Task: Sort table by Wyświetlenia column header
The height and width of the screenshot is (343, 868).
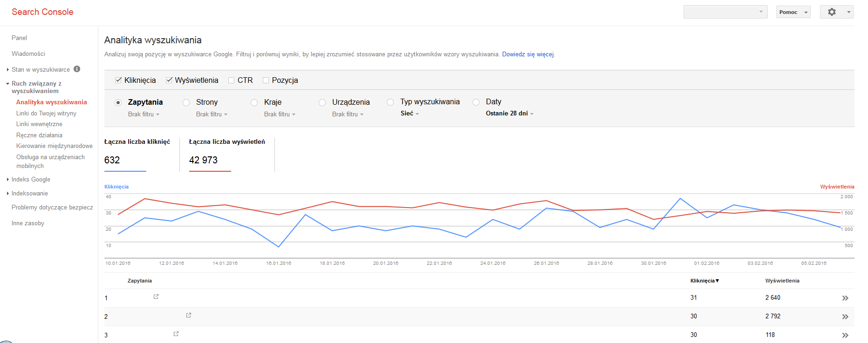Action: [x=782, y=281]
